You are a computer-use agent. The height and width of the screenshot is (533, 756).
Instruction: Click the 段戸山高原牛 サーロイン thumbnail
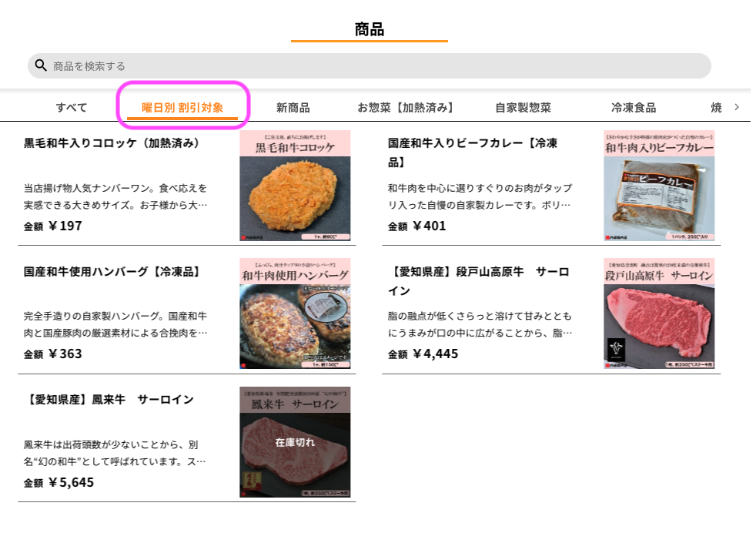(x=659, y=313)
